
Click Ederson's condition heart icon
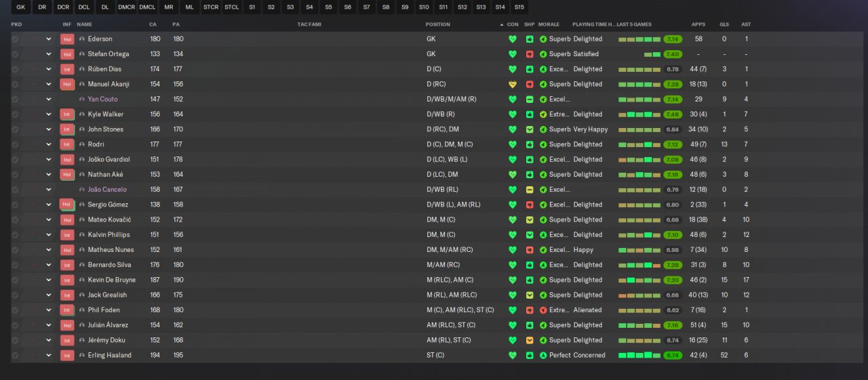[x=512, y=39]
